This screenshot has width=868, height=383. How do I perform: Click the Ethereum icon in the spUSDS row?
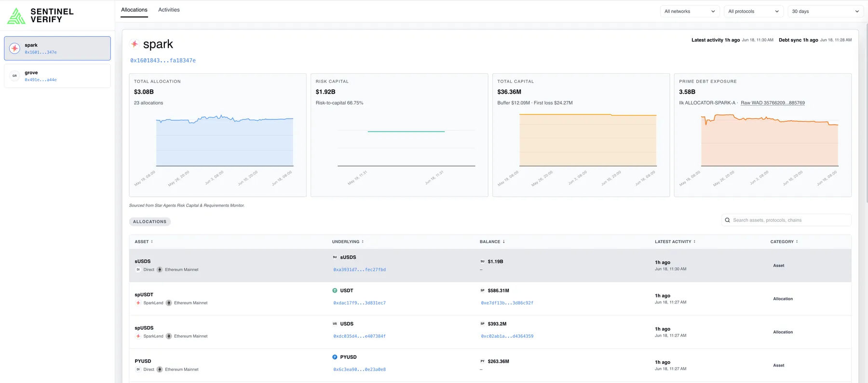(x=169, y=336)
